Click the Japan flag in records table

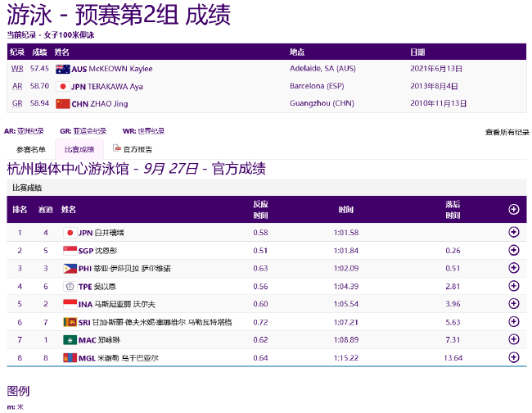click(63, 87)
